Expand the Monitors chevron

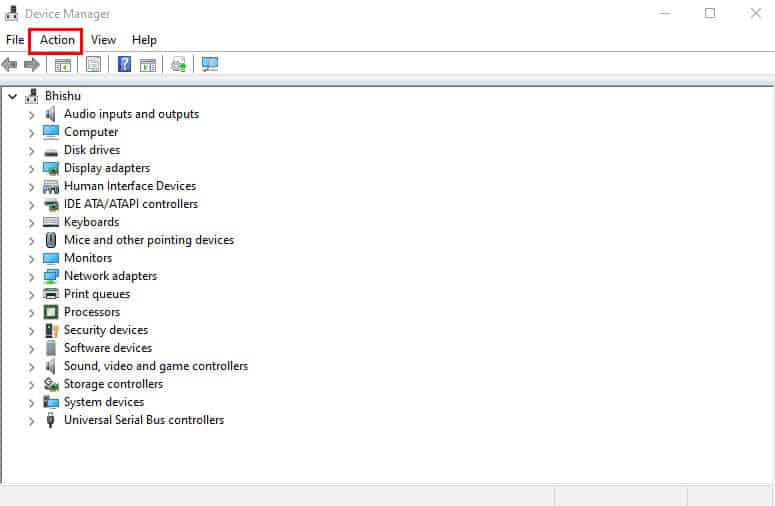[x=31, y=259]
